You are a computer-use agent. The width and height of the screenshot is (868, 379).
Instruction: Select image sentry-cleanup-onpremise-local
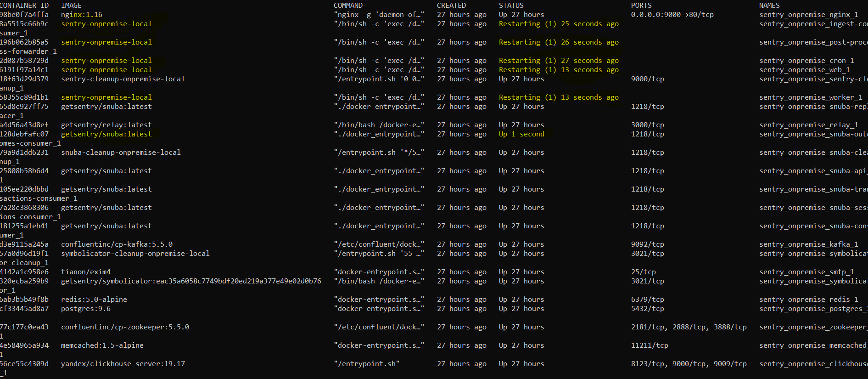coord(123,79)
